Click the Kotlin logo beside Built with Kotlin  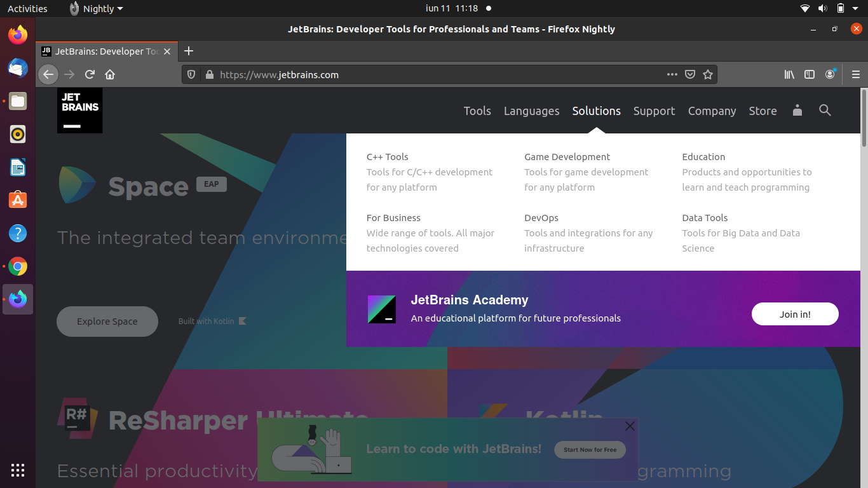tap(241, 321)
